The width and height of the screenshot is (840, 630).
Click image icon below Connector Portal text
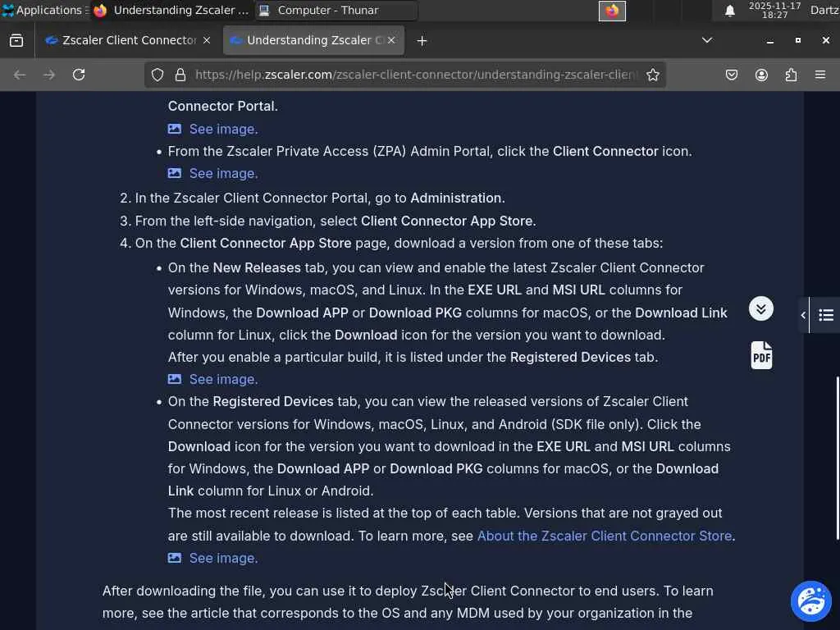(175, 129)
